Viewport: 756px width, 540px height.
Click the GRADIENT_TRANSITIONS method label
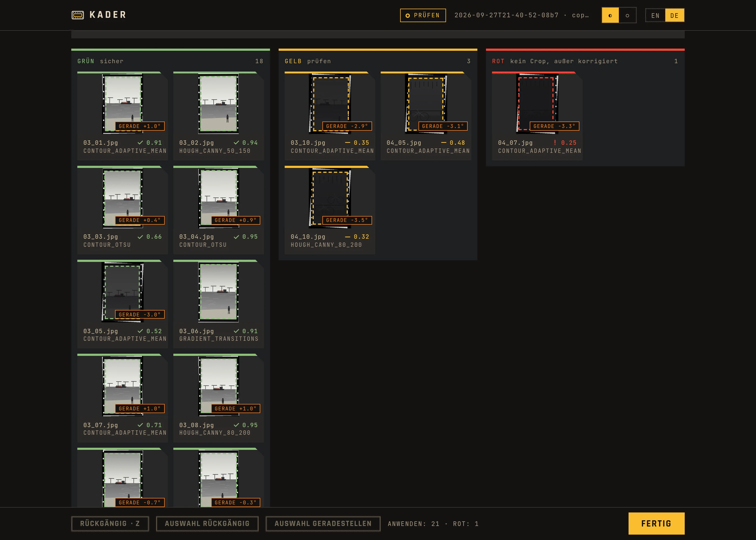pos(219,339)
